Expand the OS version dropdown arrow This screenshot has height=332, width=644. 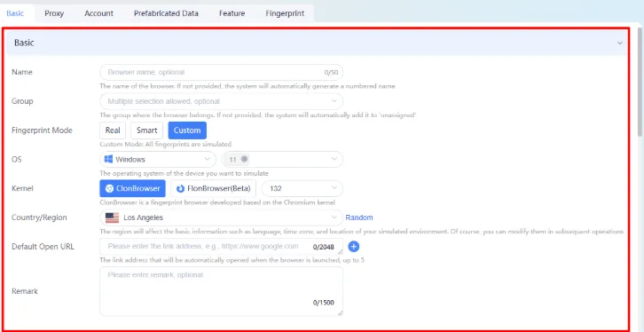coord(334,160)
